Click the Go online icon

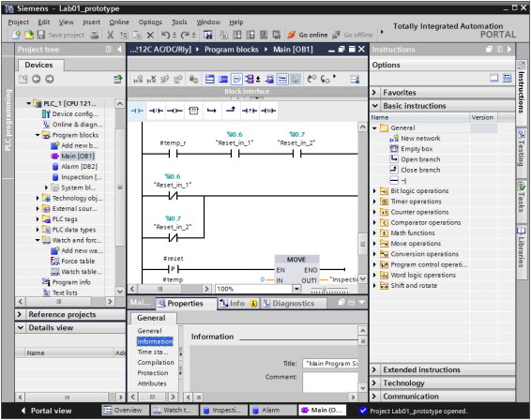pyautogui.click(x=291, y=35)
